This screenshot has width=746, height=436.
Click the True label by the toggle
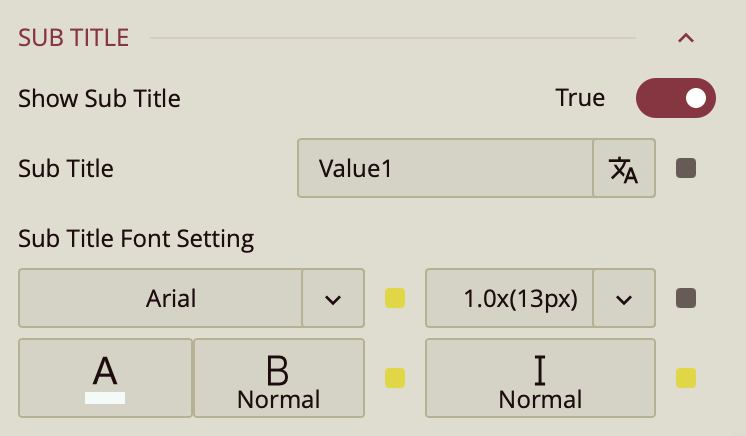[x=580, y=98]
